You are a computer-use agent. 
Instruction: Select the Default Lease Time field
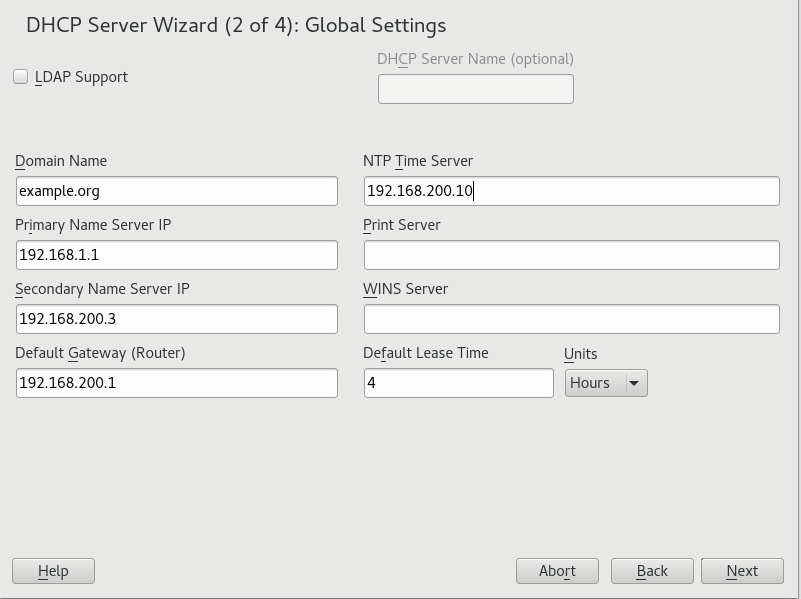click(x=458, y=383)
